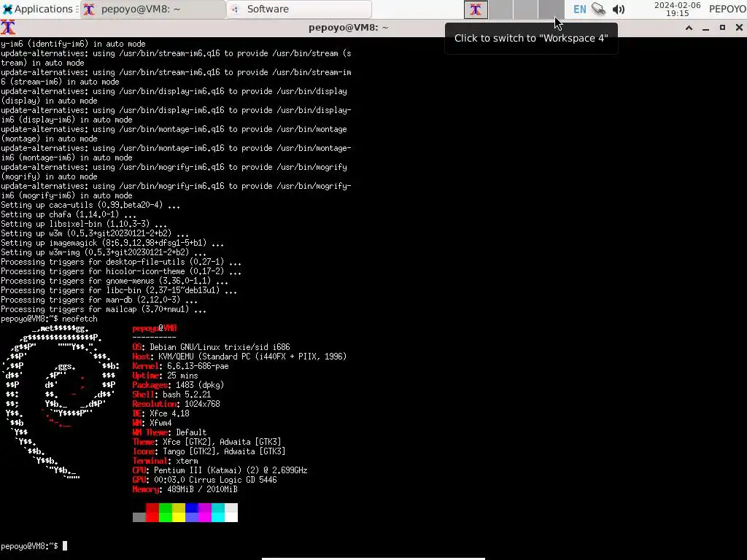Click the cyan color block in neofetch palette
Viewport: 747px width, 560px height.
tap(218, 513)
